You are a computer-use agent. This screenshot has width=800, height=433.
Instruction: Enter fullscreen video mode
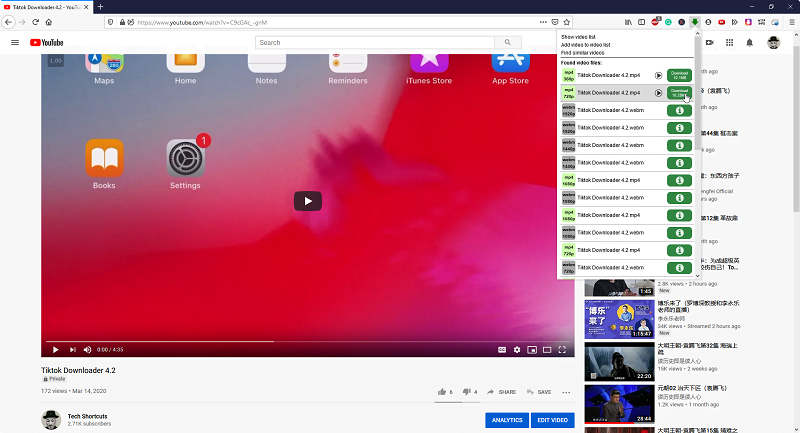(x=562, y=349)
